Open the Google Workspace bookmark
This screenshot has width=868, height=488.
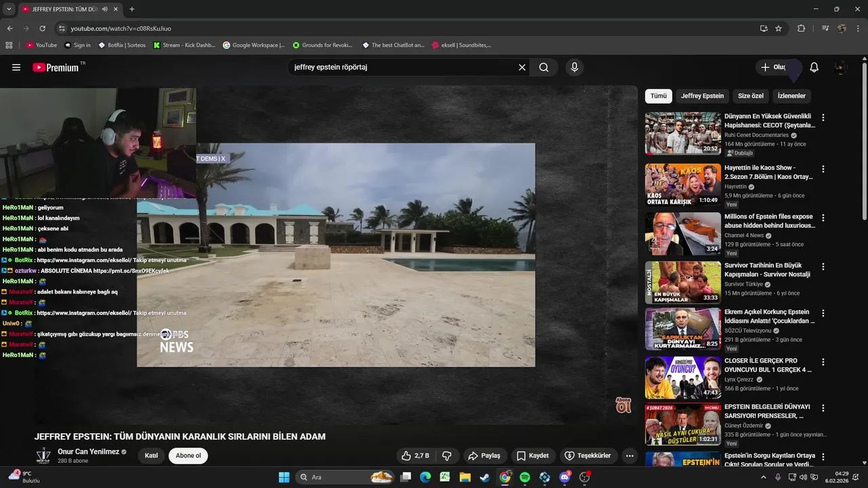click(x=254, y=45)
